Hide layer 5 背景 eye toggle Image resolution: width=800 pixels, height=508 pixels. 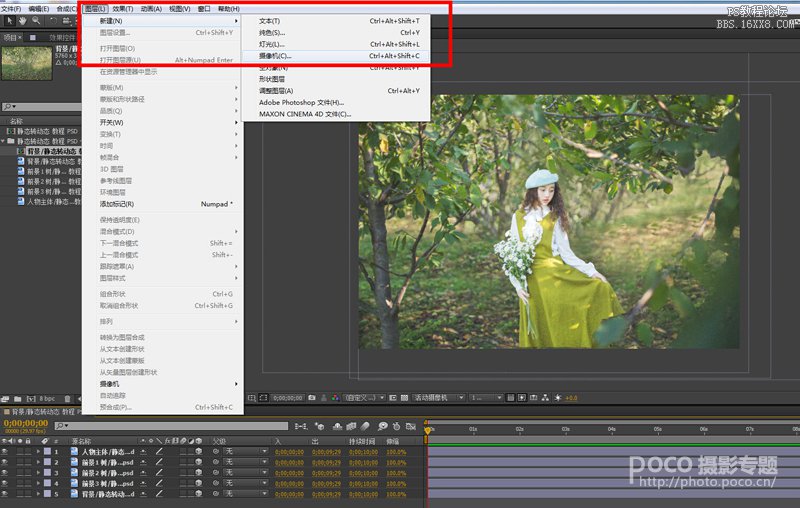(5, 494)
